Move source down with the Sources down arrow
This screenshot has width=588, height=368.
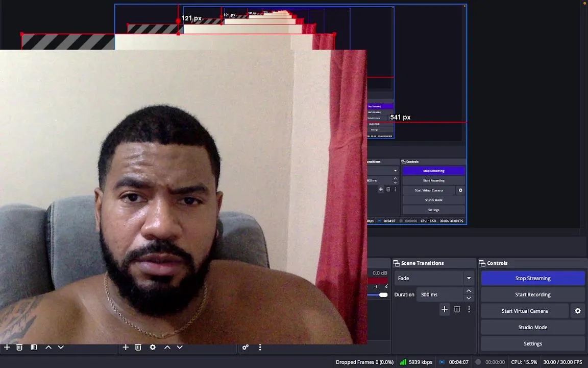[x=180, y=348]
